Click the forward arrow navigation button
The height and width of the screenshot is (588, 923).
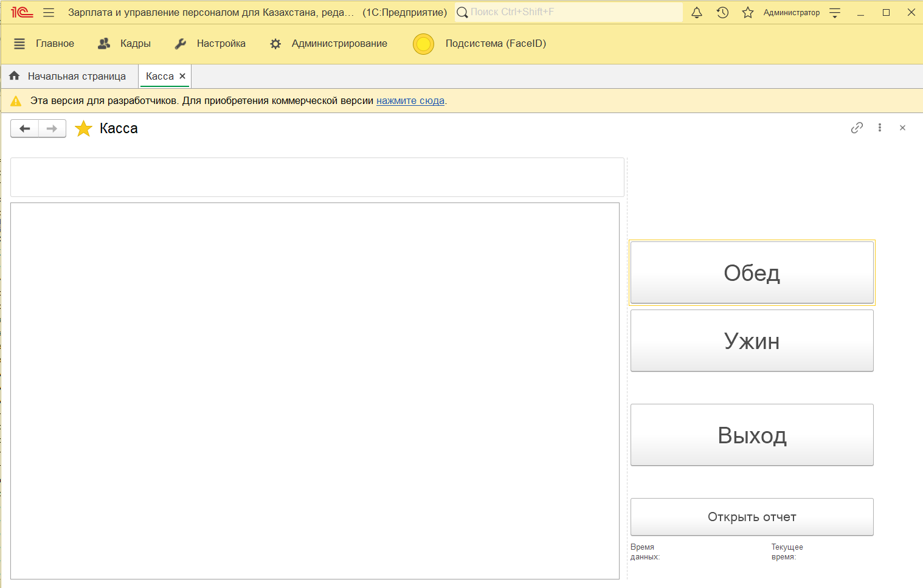[x=52, y=128]
